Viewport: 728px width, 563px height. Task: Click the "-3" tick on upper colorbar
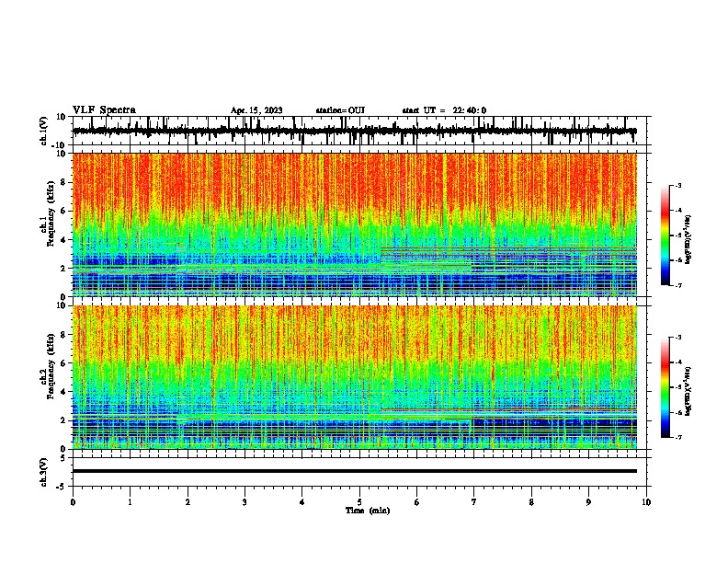pyautogui.click(x=677, y=185)
